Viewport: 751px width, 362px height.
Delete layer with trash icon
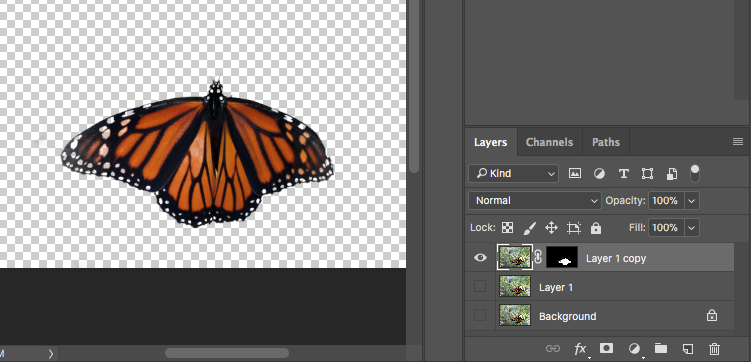point(714,348)
